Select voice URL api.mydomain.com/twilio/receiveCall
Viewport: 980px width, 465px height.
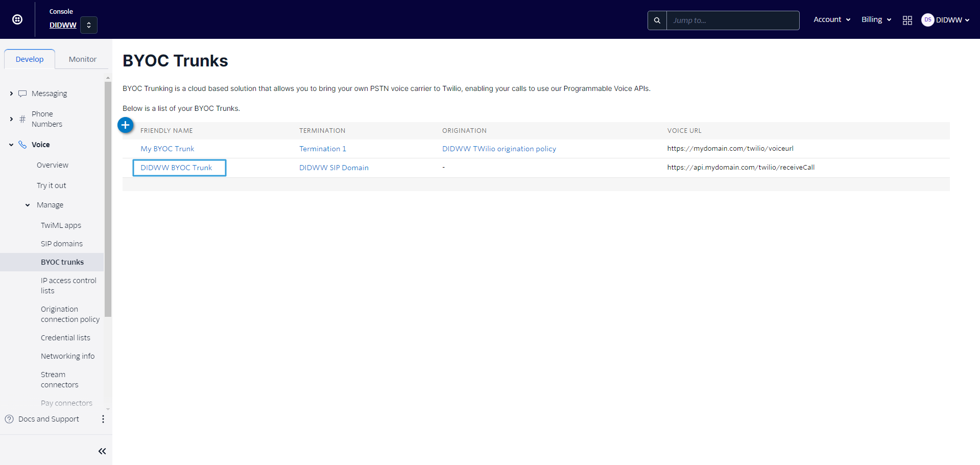click(740, 168)
